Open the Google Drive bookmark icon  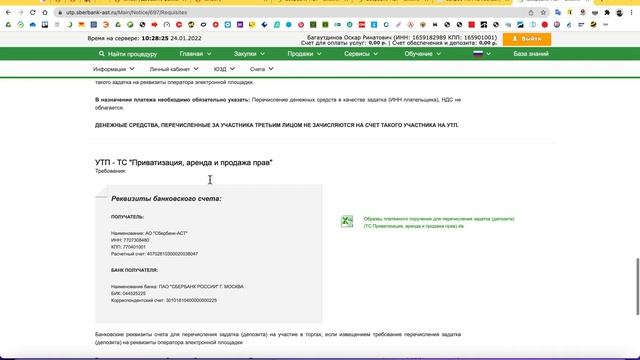click(x=8, y=25)
